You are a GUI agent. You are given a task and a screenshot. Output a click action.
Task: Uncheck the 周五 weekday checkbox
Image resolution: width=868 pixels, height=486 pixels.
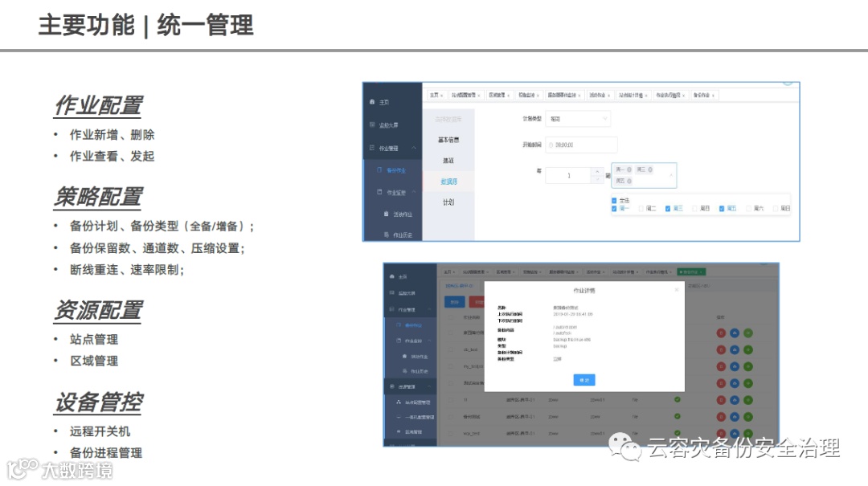point(721,209)
